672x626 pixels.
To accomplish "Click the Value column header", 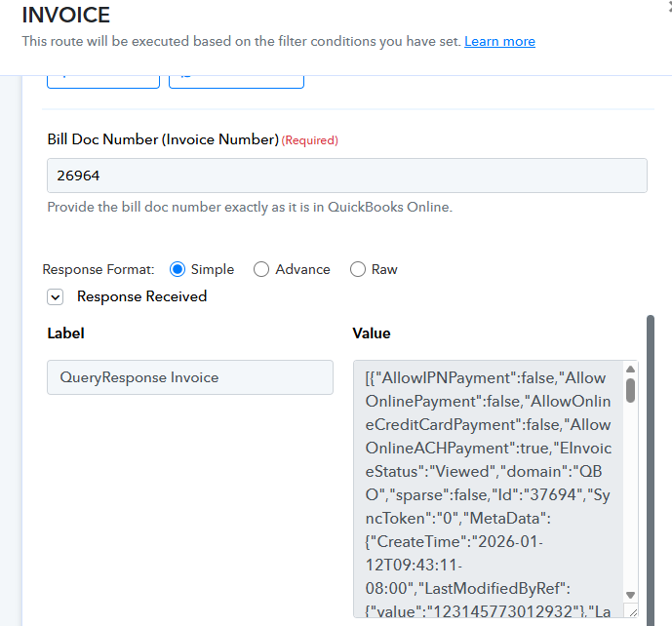I will 371,333.
